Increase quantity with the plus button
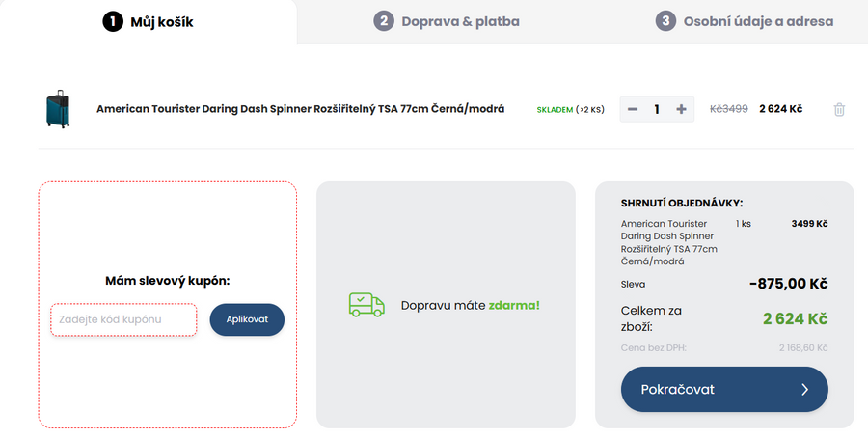This screenshot has width=868, height=440. coord(681,109)
